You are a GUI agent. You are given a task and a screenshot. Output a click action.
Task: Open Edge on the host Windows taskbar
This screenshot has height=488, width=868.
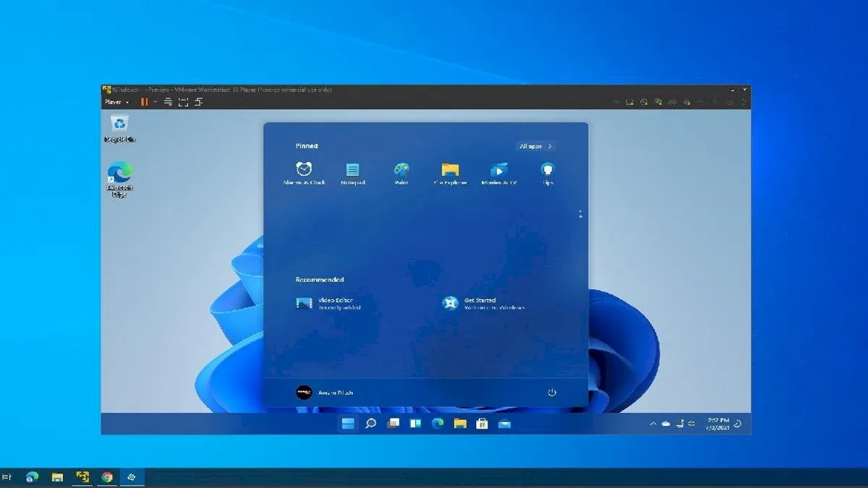[x=32, y=477]
